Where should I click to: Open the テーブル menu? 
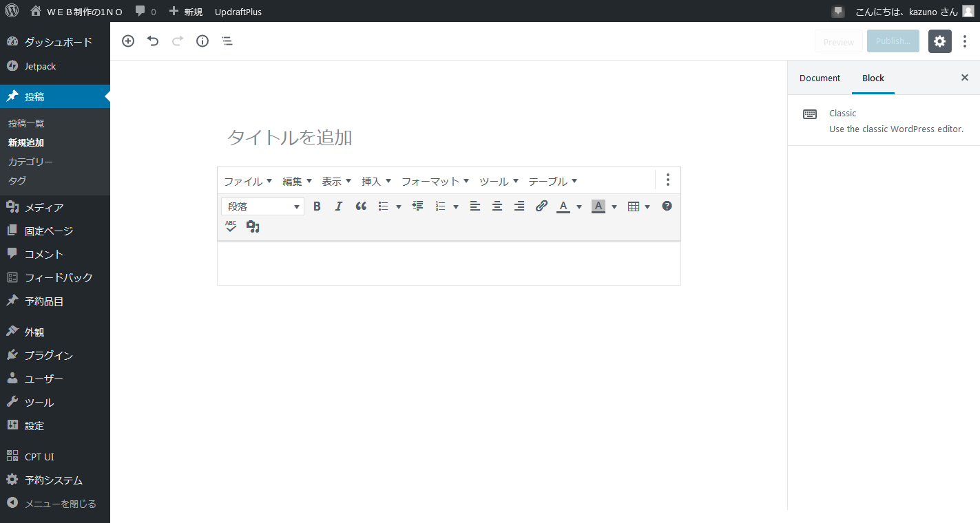553,181
